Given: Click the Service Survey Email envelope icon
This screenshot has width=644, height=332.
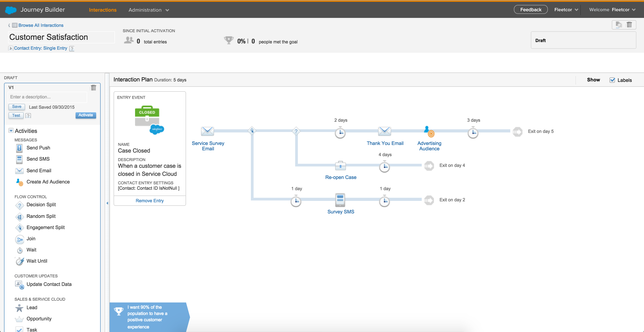Looking at the screenshot, I should point(207,131).
